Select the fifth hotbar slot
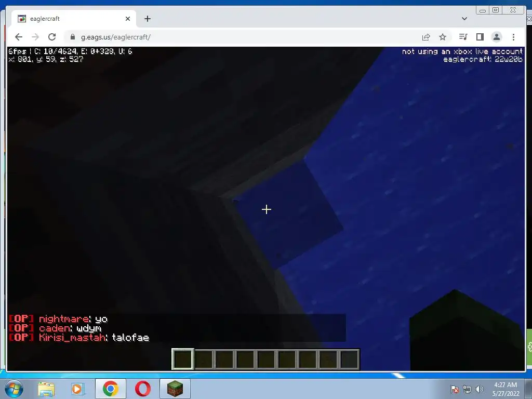Image resolution: width=532 pixels, height=399 pixels. pyautogui.click(x=266, y=360)
